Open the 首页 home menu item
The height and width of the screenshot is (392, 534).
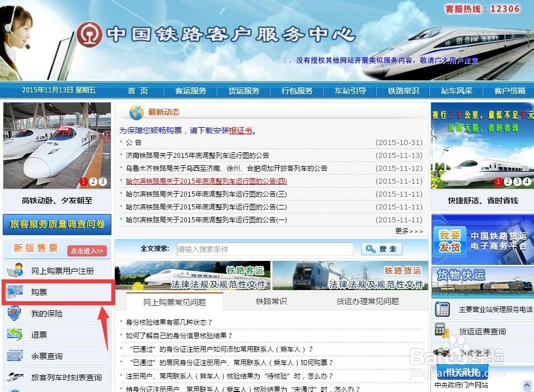138,91
